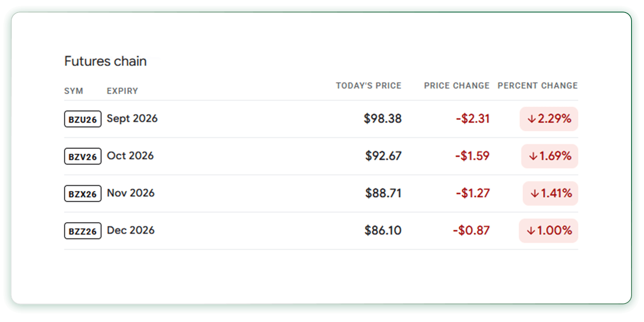Click the down-arrow 1.41% change chip
Viewport: 644px width, 322px height.
click(x=551, y=194)
